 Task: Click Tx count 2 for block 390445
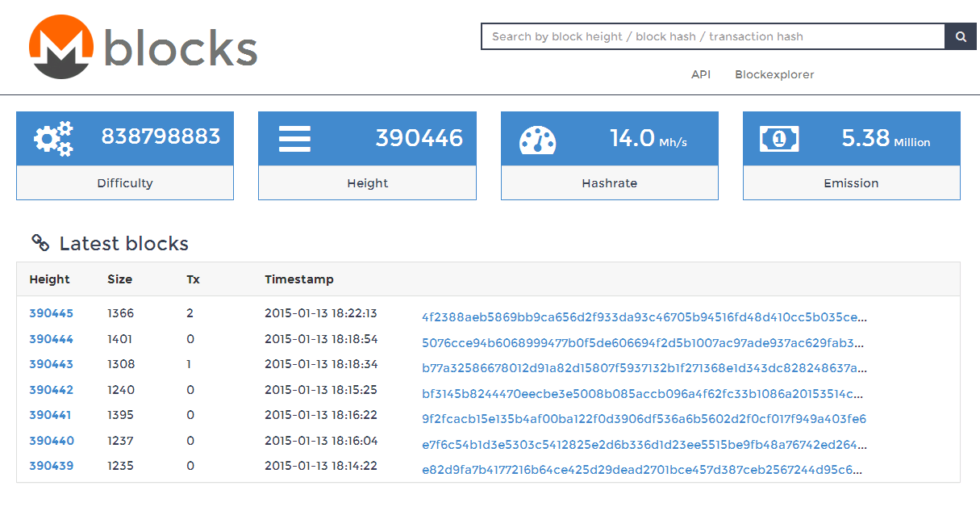pyautogui.click(x=190, y=313)
